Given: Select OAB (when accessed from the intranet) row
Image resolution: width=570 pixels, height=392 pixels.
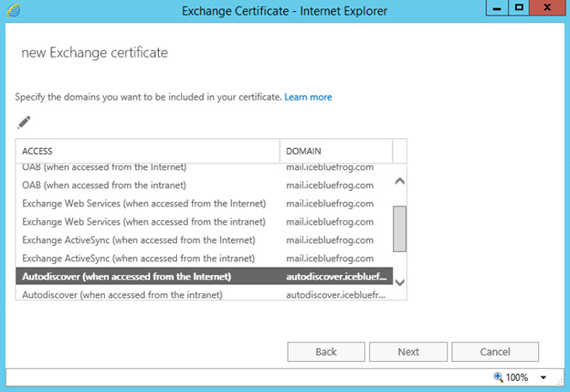Looking at the screenshot, I should 204,185.
